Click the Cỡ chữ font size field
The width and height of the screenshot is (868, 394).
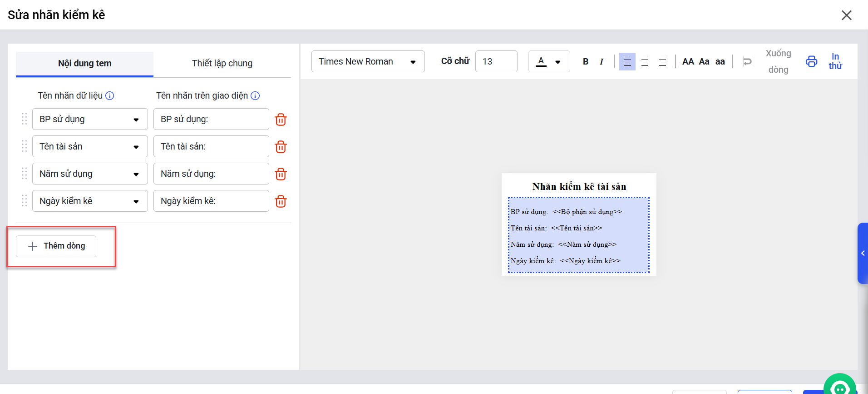point(496,61)
